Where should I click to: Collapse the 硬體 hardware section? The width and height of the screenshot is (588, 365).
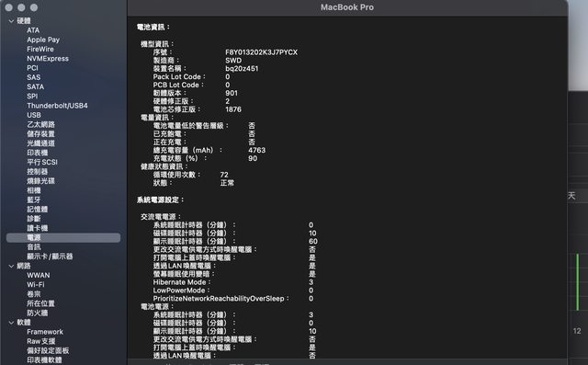(11, 21)
